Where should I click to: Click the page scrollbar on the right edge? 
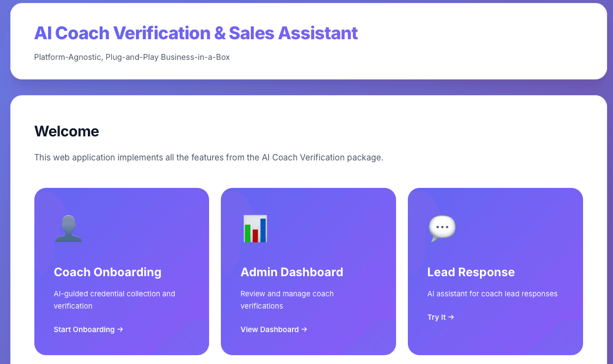point(610,182)
